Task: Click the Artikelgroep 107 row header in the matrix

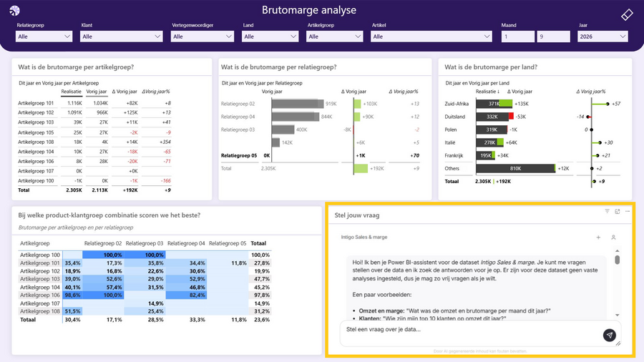Action: tap(40, 303)
